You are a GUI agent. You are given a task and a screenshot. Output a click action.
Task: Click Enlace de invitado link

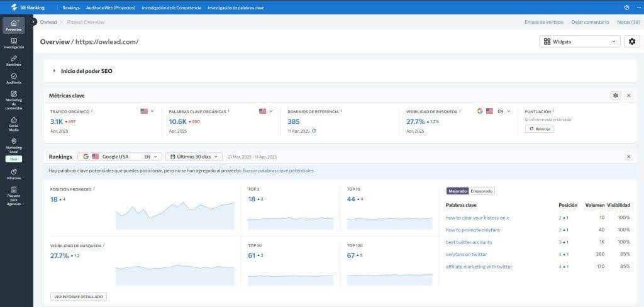click(x=544, y=22)
